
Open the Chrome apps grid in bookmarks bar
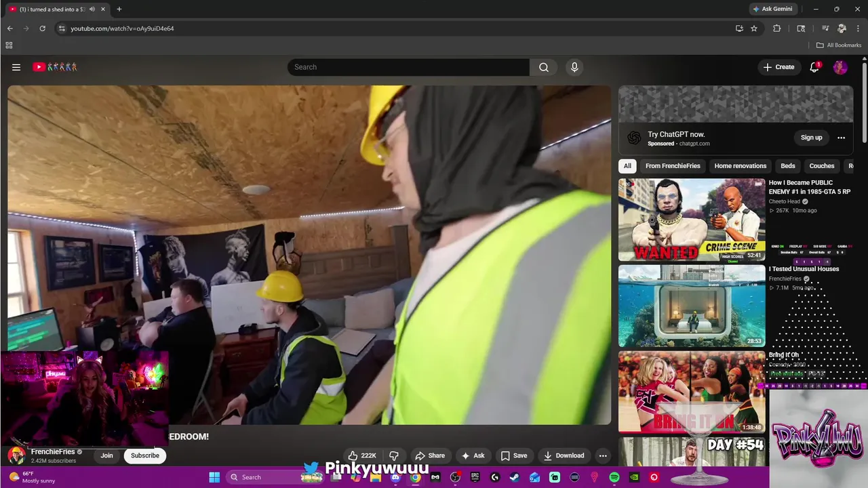click(x=9, y=45)
